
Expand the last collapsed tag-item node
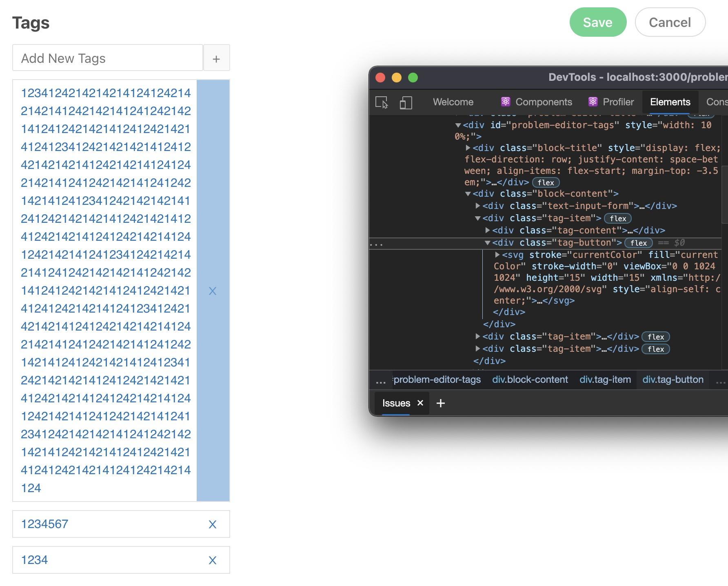pos(478,348)
